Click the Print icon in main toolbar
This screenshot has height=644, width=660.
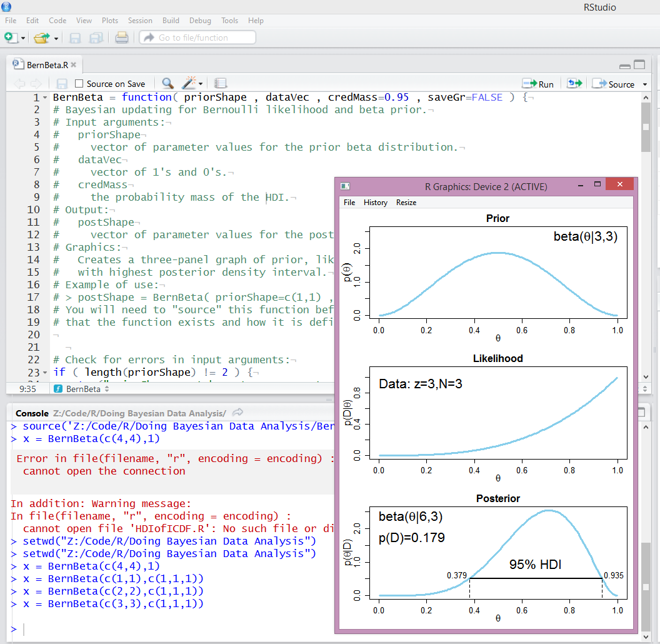coord(122,38)
